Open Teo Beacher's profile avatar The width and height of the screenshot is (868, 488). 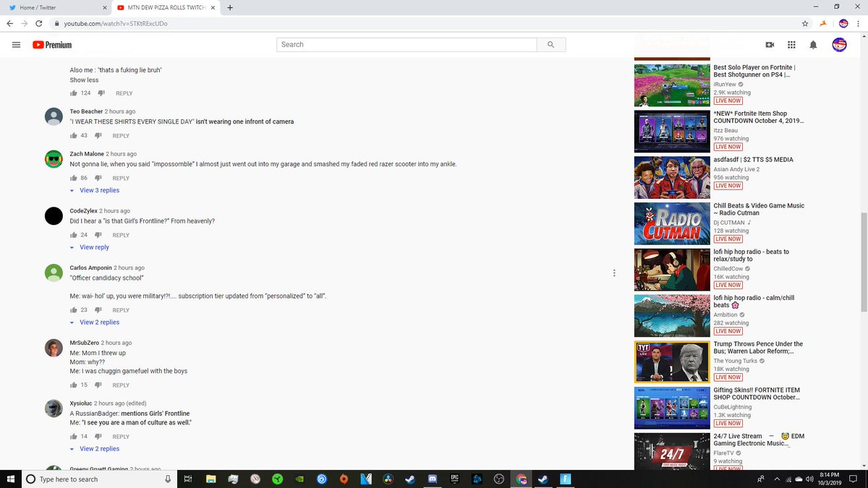54,116
